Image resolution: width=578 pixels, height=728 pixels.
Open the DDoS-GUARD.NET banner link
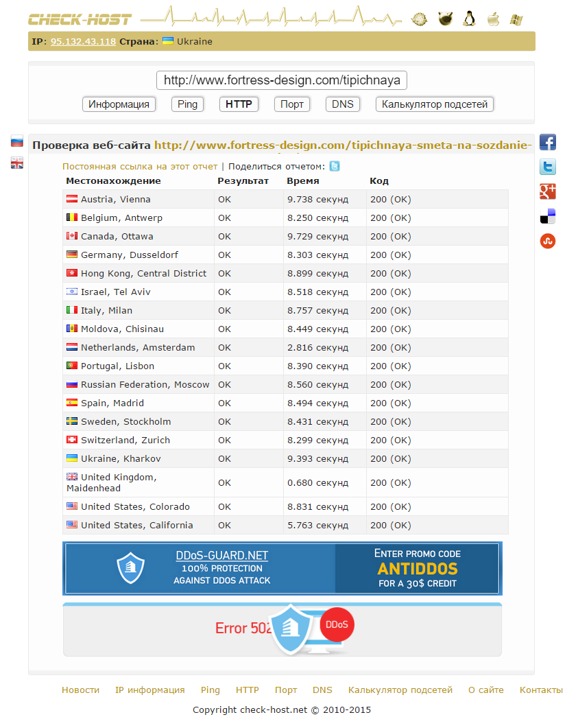tap(221, 555)
